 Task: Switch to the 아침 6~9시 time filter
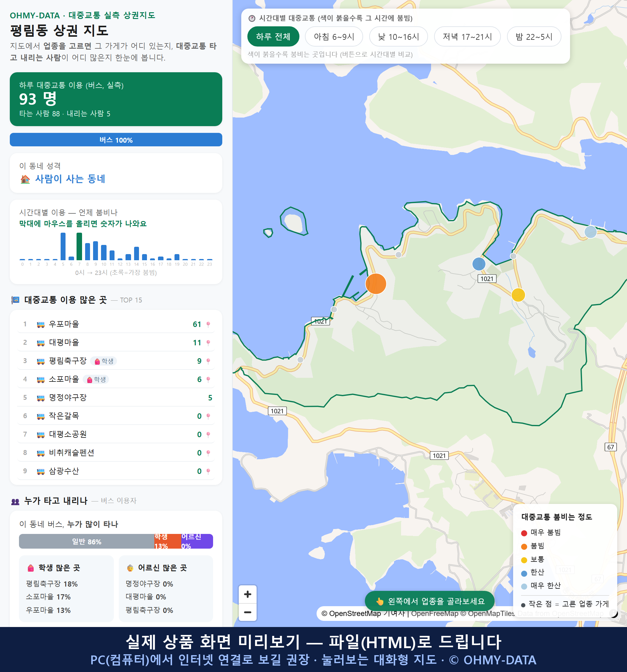click(334, 36)
